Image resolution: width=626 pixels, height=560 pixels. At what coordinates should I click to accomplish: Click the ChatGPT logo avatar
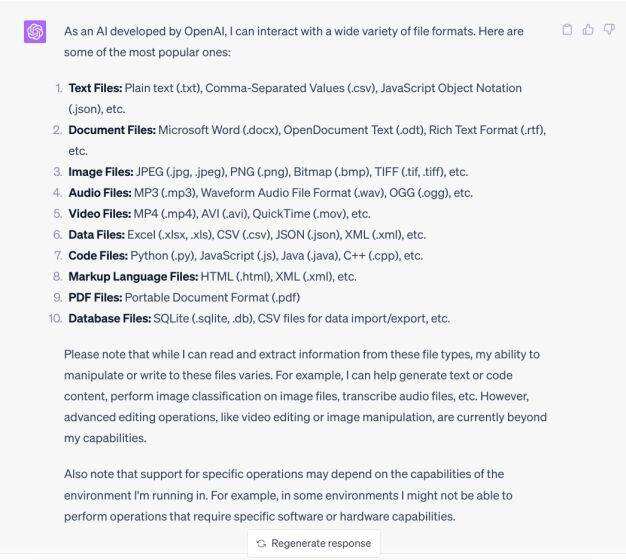tap(35, 33)
